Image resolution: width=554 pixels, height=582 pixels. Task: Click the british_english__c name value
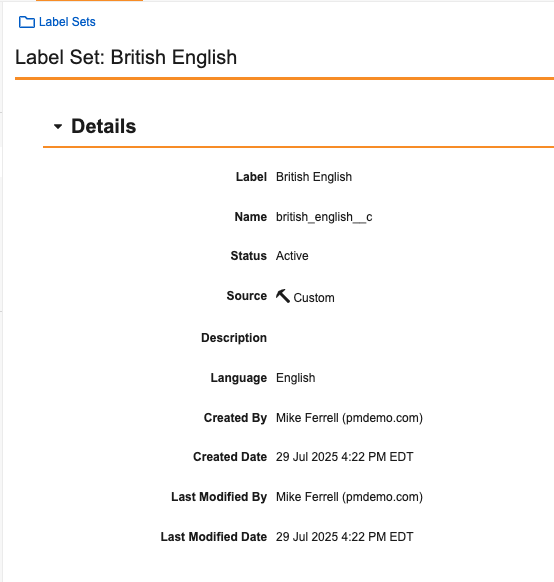[324, 217]
